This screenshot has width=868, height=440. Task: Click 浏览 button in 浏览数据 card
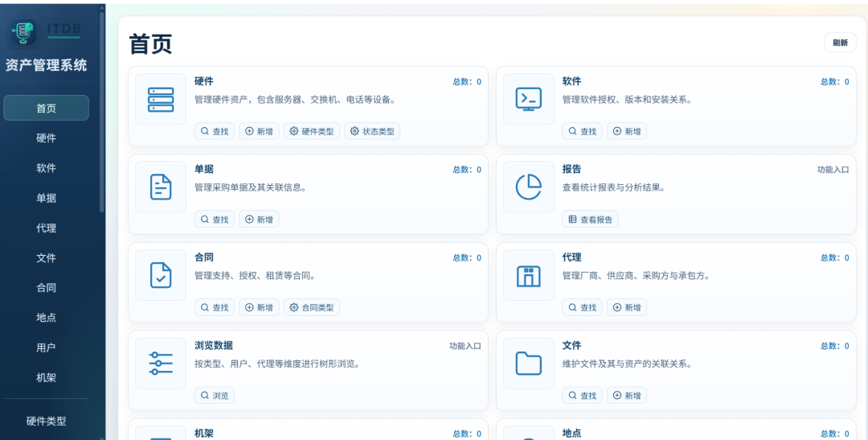pos(215,395)
